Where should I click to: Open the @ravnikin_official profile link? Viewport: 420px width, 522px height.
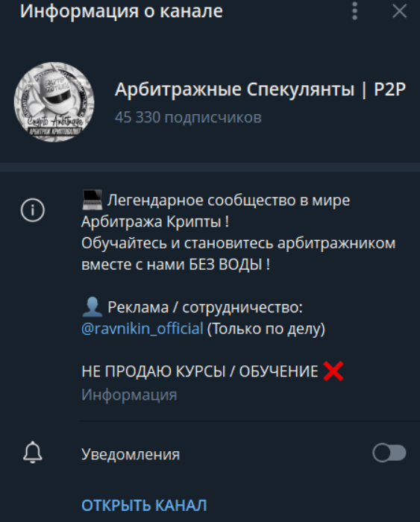point(142,329)
